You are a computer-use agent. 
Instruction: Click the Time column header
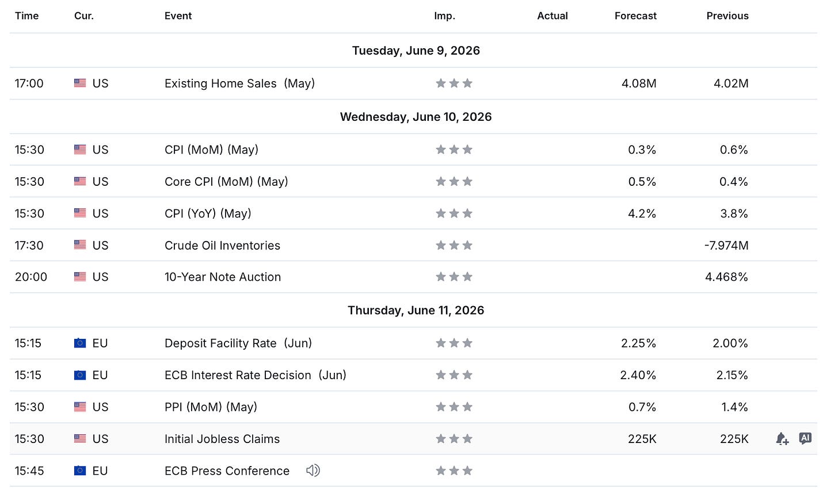[27, 16]
